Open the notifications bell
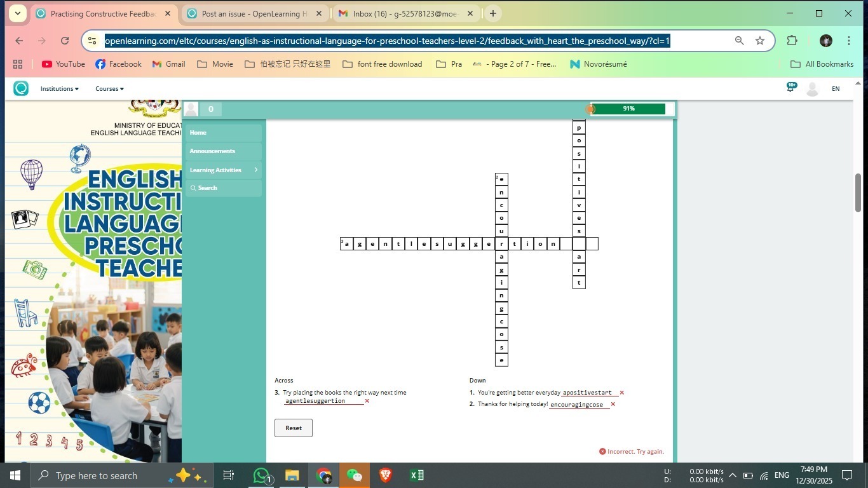 790,88
